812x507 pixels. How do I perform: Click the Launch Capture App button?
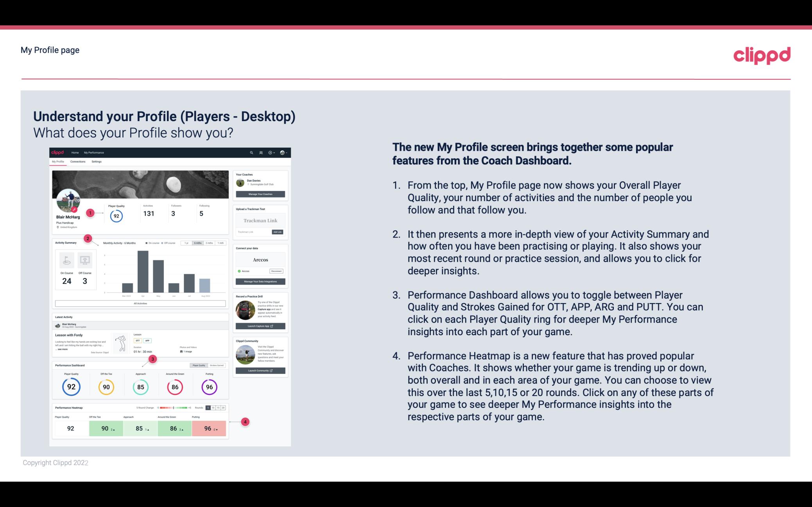pos(261,325)
